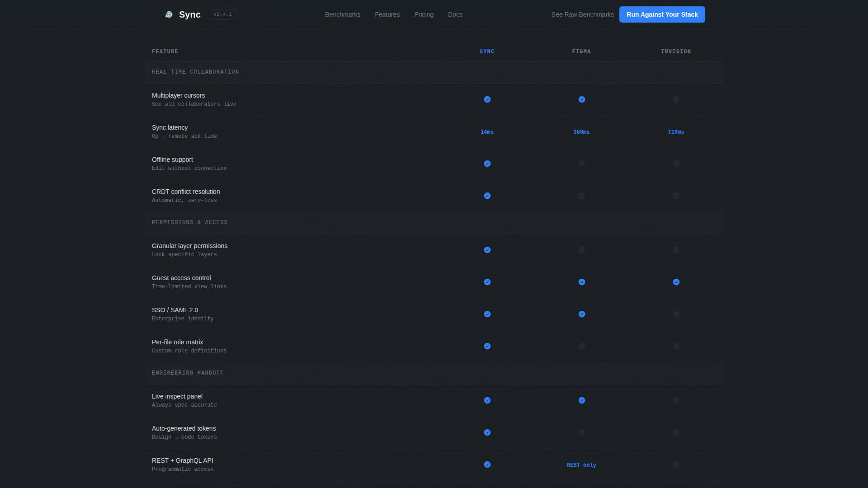Click Figma's checkmark for SSO / SAML 2.0

coord(581,314)
